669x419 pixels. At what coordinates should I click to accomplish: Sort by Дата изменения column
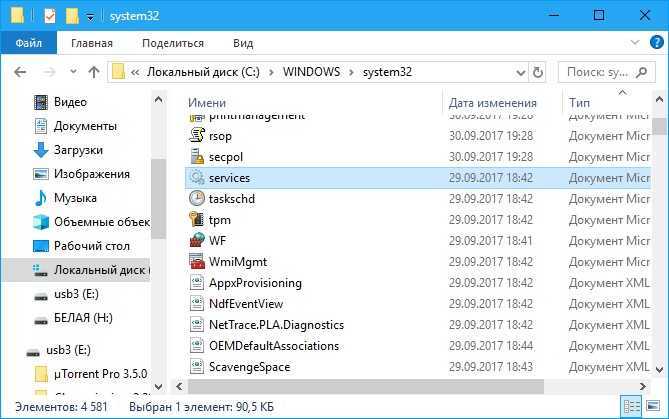pyautogui.click(x=492, y=103)
